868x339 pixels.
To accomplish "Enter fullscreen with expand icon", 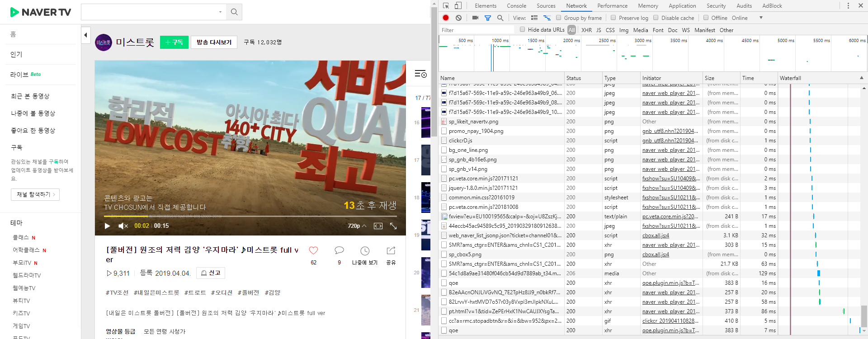I will click(x=393, y=226).
